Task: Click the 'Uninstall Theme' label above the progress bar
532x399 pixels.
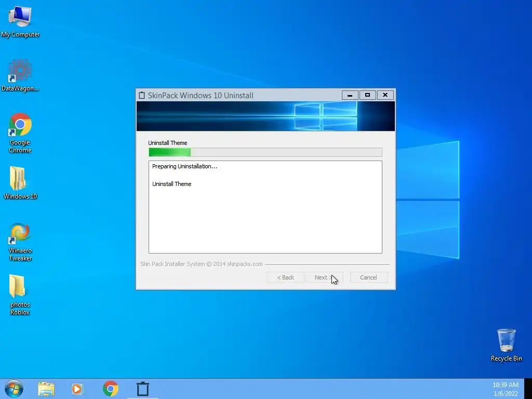Action: point(168,143)
